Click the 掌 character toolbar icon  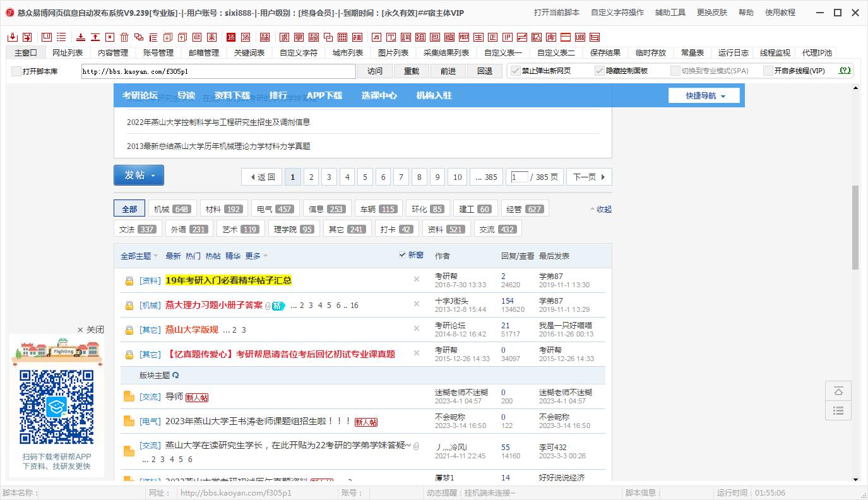click(x=299, y=37)
